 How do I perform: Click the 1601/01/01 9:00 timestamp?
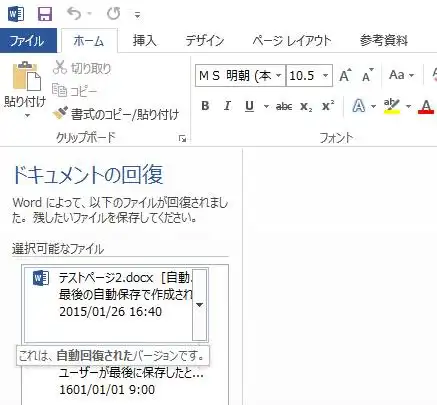pyautogui.click(x=107, y=390)
